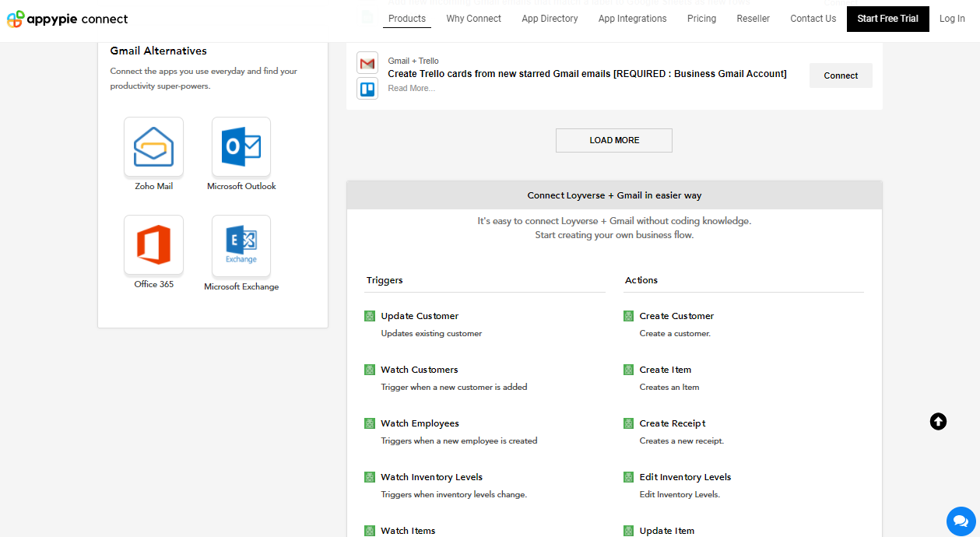The height and width of the screenshot is (537, 980).
Task: Select the Office 365 icon
Action: (153, 245)
